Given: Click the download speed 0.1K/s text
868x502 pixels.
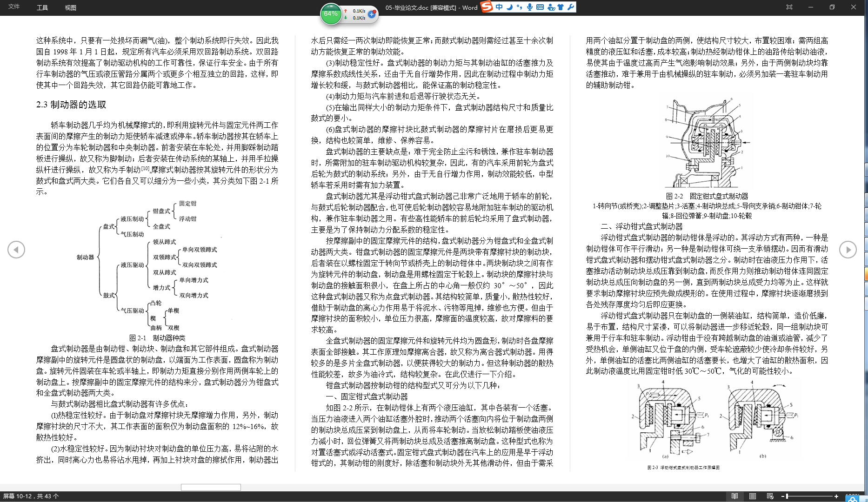Looking at the screenshot, I should coord(359,18).
